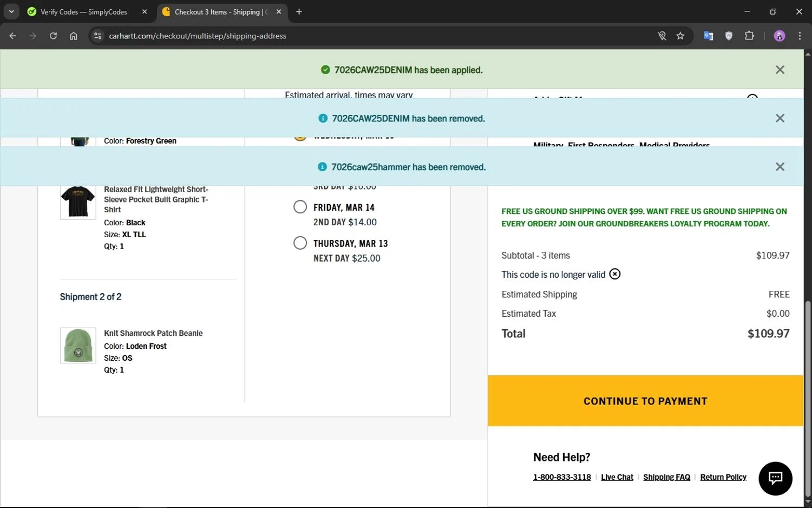Remove the invalid promo code using the circled X icon

pos(614,274)
